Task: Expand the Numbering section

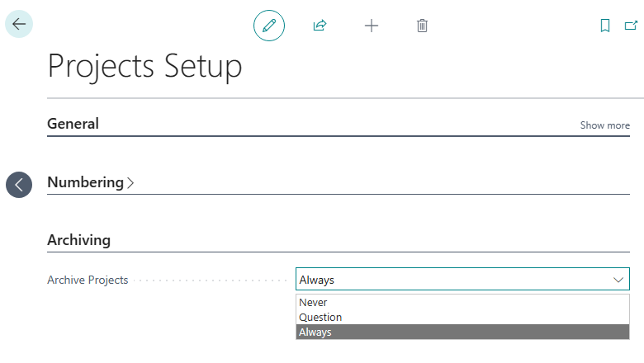Action: coord(85,182)
